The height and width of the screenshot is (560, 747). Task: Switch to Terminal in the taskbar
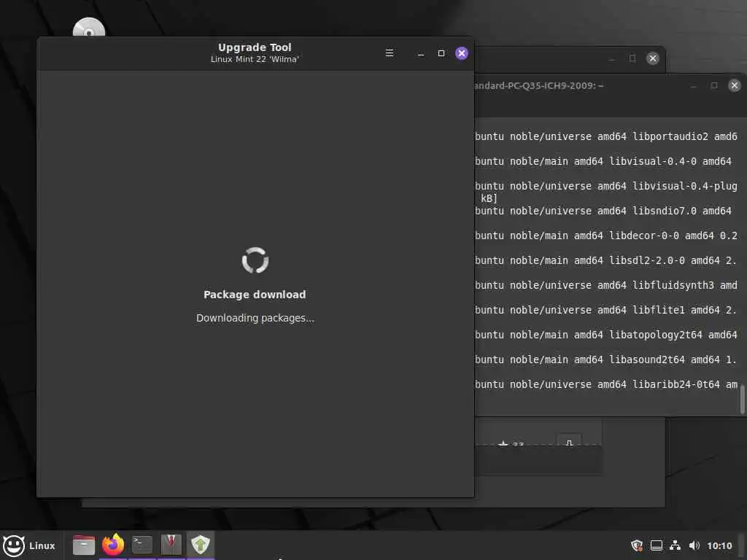(x=142, y=545)
